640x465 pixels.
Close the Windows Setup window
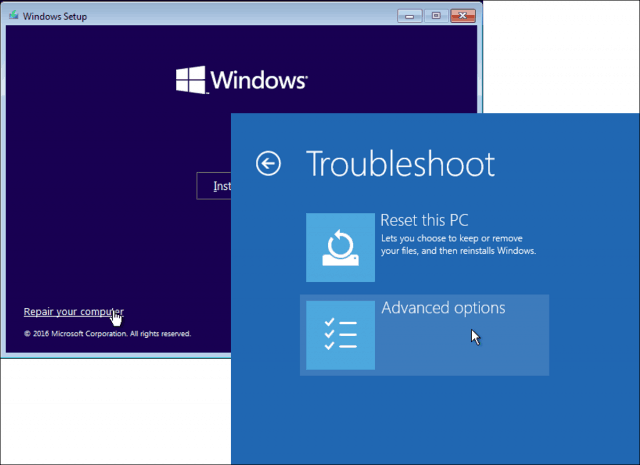coord(463,16)
